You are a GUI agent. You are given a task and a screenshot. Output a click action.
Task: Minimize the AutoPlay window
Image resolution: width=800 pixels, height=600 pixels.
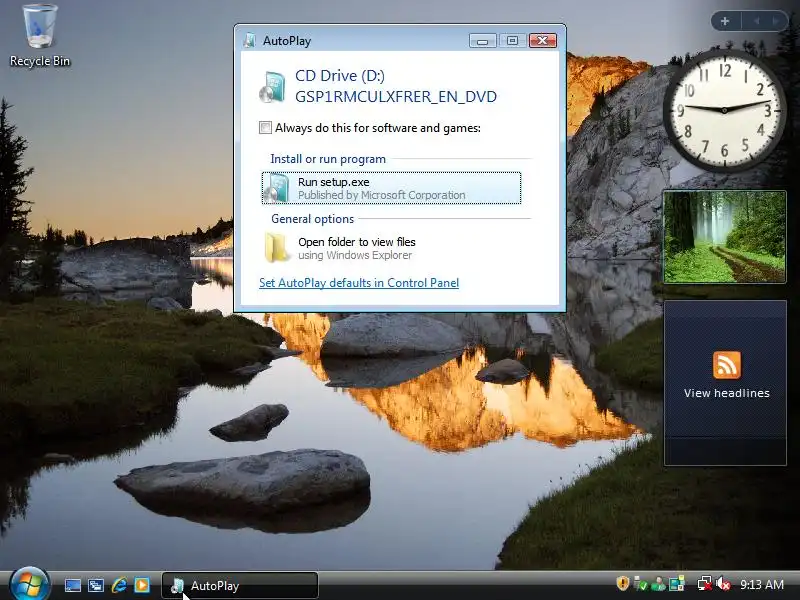point(482,40)
